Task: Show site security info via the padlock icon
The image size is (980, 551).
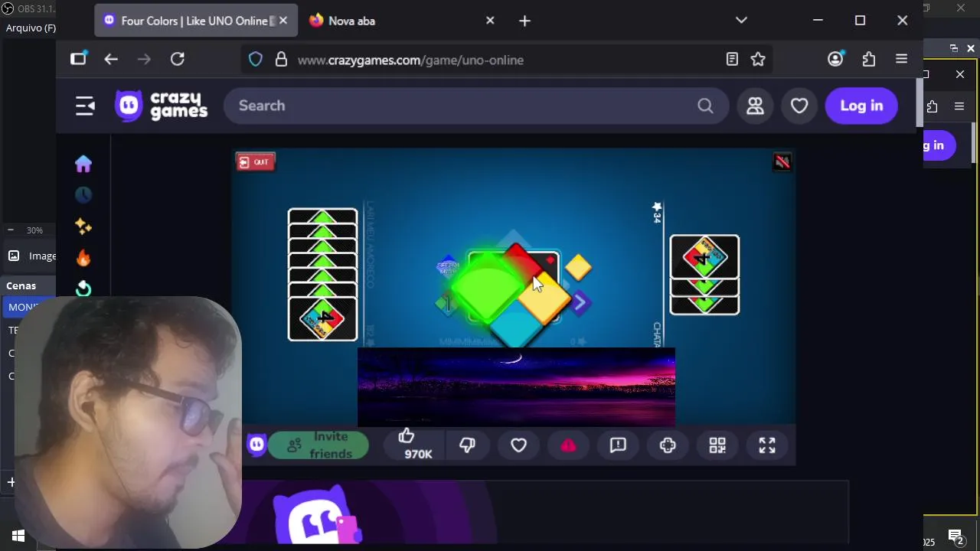Action: pos(281,60)
